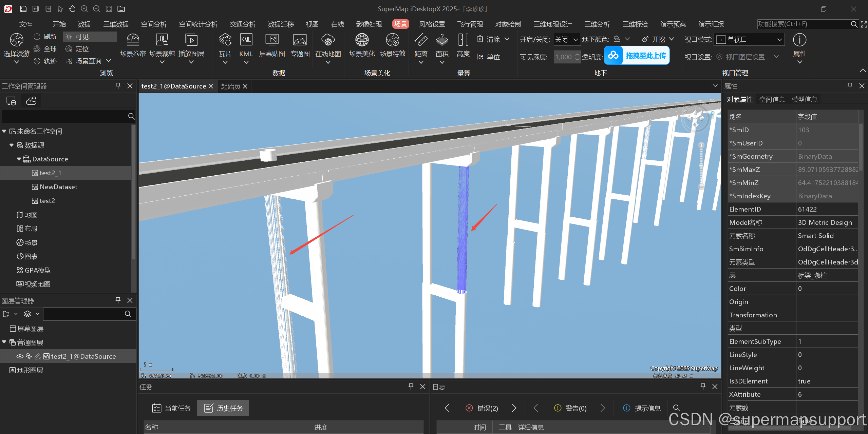Click the 错误(2) log filter

point(482,408)
